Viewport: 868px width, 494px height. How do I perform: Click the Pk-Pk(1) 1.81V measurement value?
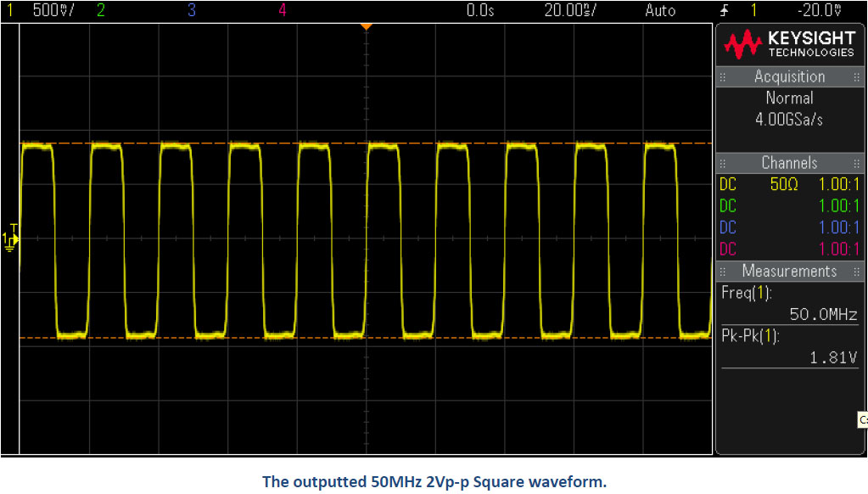pyautogui.click(x=833, y=357)
